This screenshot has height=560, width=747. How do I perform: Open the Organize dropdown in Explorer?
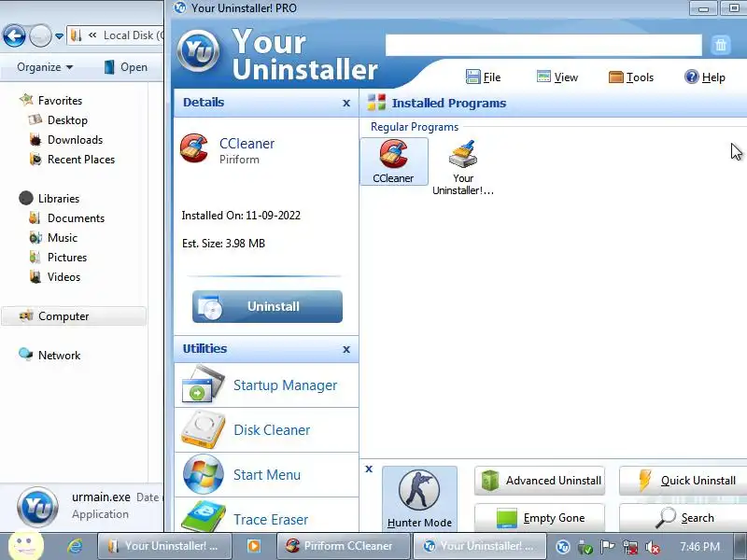[45, 67]
